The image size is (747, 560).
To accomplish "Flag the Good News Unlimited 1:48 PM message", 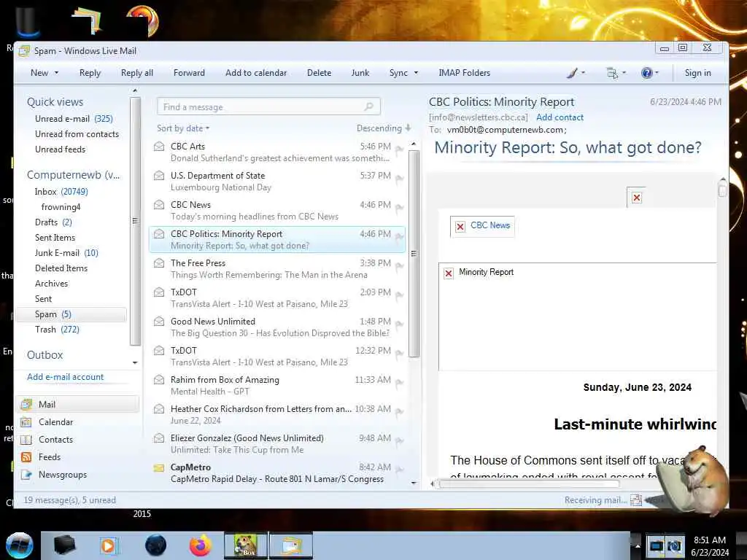I will click(399, 324).
